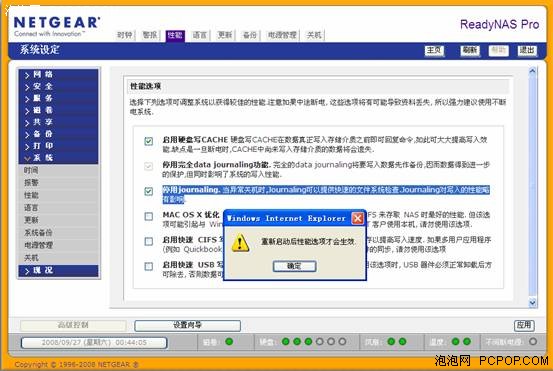Image resolution: width=553 pixels, height=371 pixels.
Task: Click the highlighted 停用journaling description text
Action: pos(326,194)
